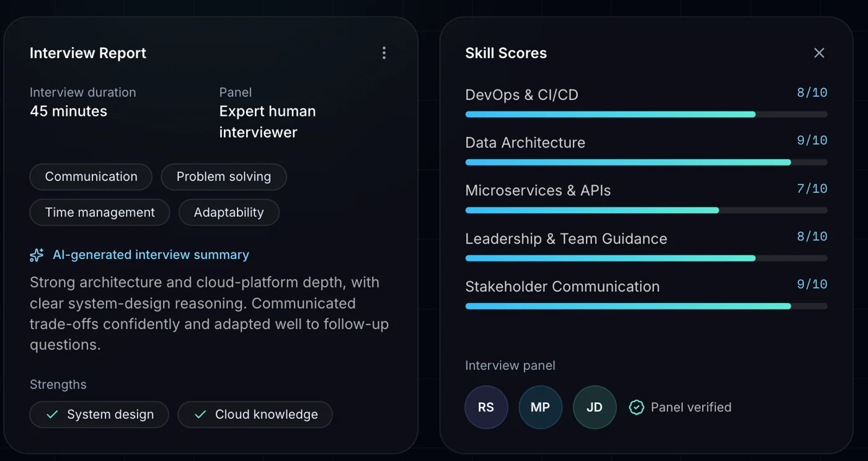Click the MP panelist avatar
The height and width of the screenshot is (461, 868).
[541, 407]
